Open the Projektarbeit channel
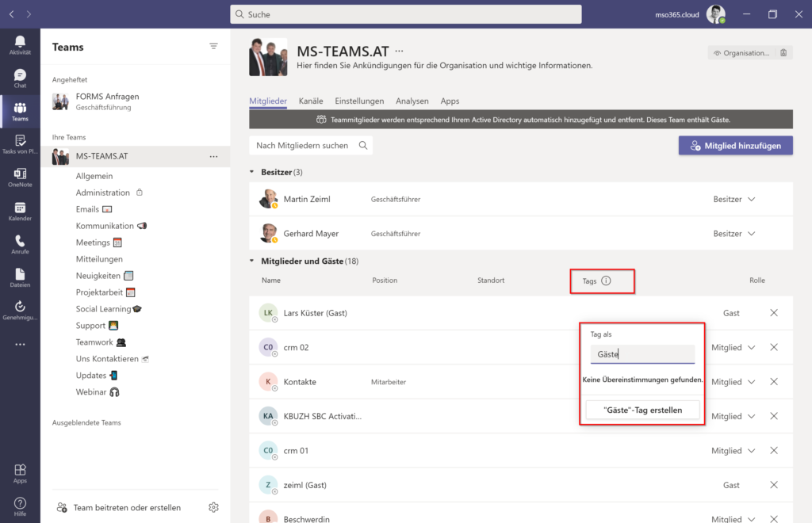This screenshot has height=523, width=812. pos(99,292)
